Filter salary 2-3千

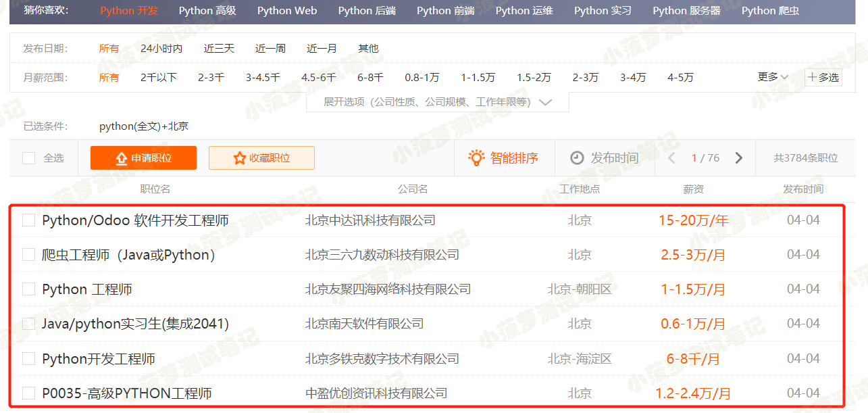click(x=211, y=78)
